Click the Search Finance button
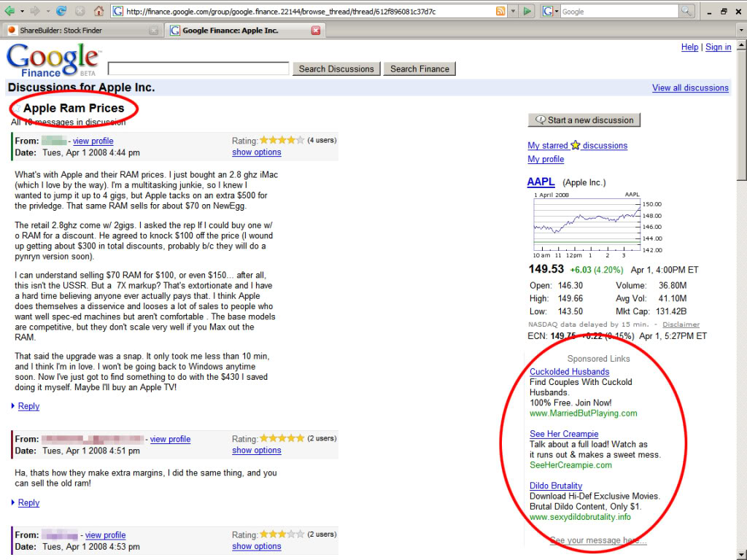 click(419, 69)
